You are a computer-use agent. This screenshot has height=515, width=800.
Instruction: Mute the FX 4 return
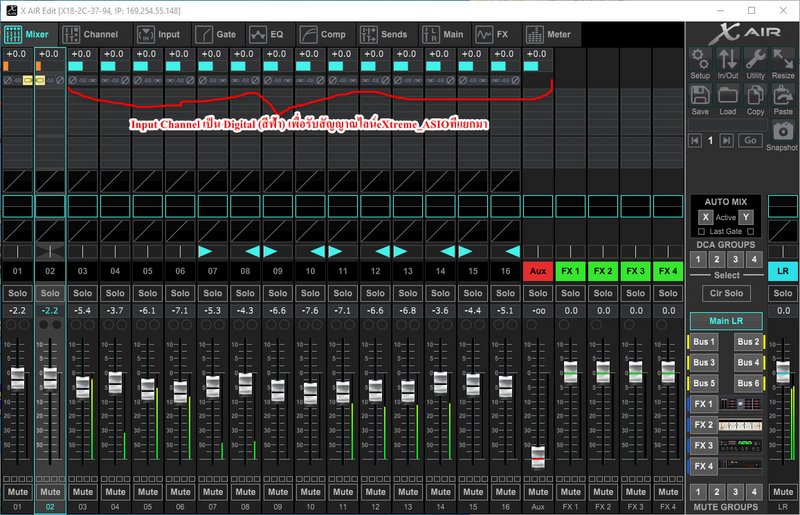pyautogui.click(x=668, y=492)
